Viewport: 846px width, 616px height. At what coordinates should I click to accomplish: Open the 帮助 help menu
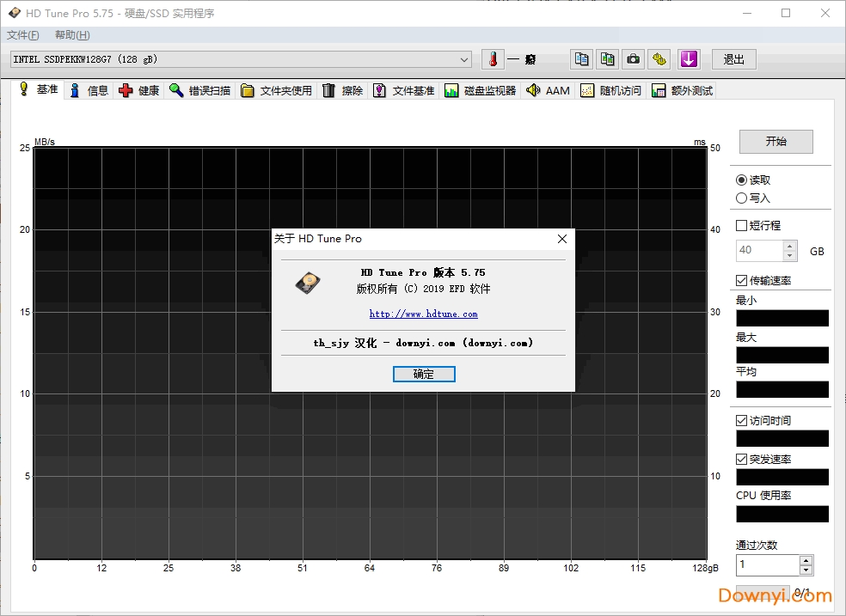[71, 35]
